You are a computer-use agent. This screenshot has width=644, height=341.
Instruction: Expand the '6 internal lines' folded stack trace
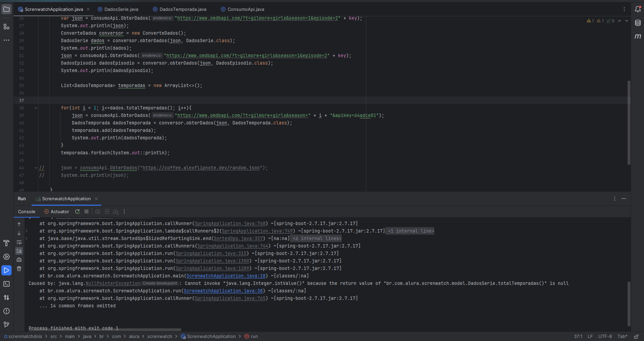pyautogui.click(x=317, y=239)
